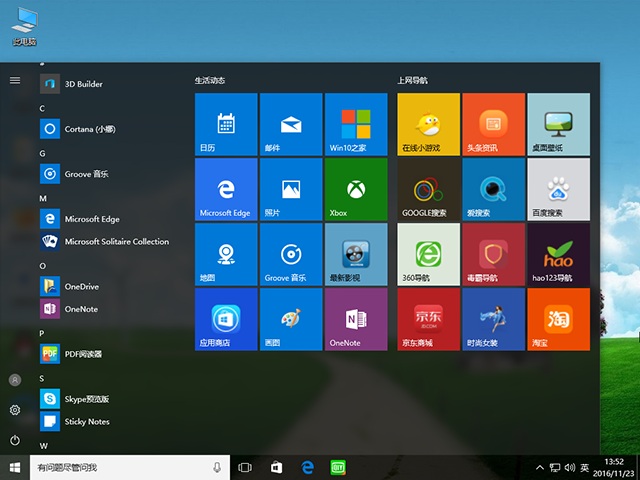
Task: Launch the Xbox tile
Action: [x=354, y=189]
